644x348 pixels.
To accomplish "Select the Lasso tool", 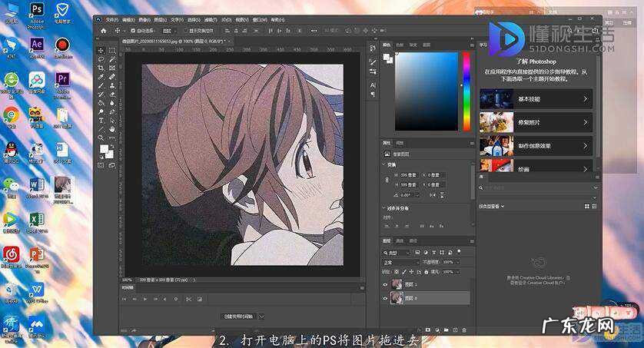I will pos(101,59).
